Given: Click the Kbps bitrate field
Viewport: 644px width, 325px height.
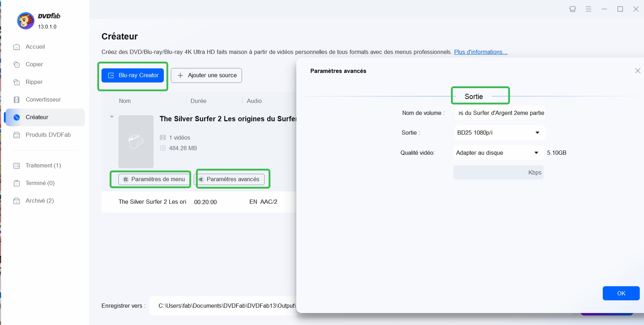Looking at the screenshot, I should [498, 172].
